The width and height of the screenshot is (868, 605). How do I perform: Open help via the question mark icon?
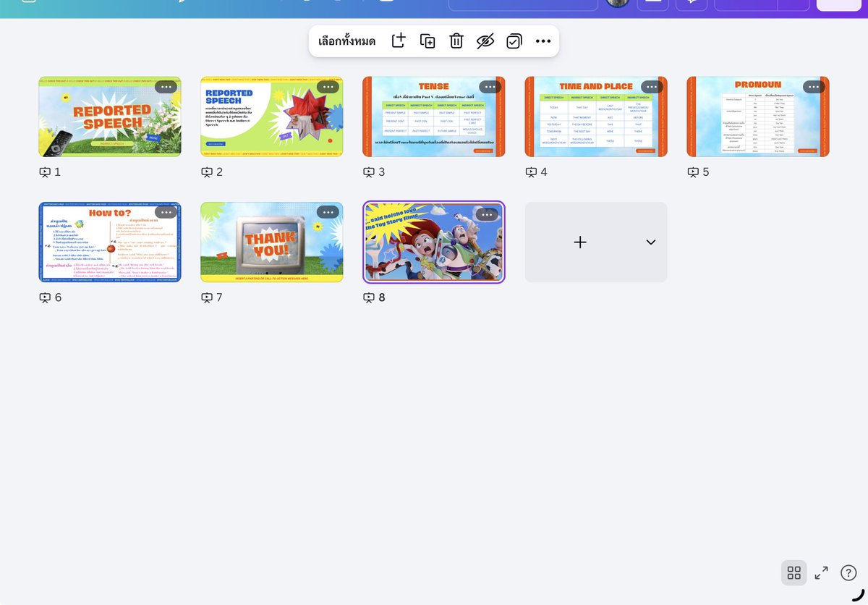[848, 573]
